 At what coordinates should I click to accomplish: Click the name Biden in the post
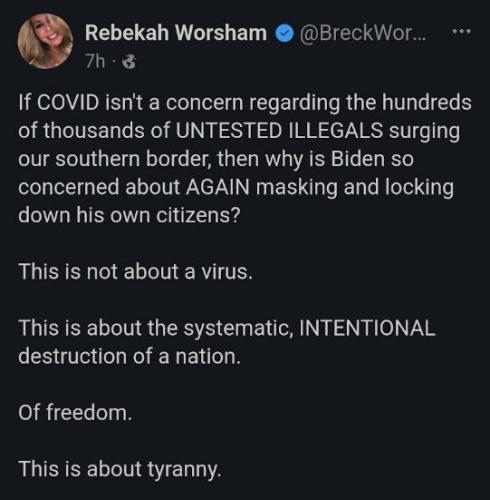pos(358,159)
